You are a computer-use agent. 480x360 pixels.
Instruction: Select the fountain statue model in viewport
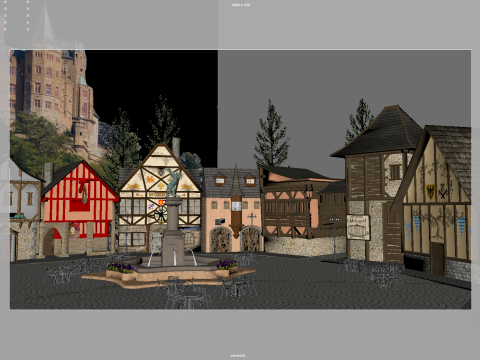172,183
